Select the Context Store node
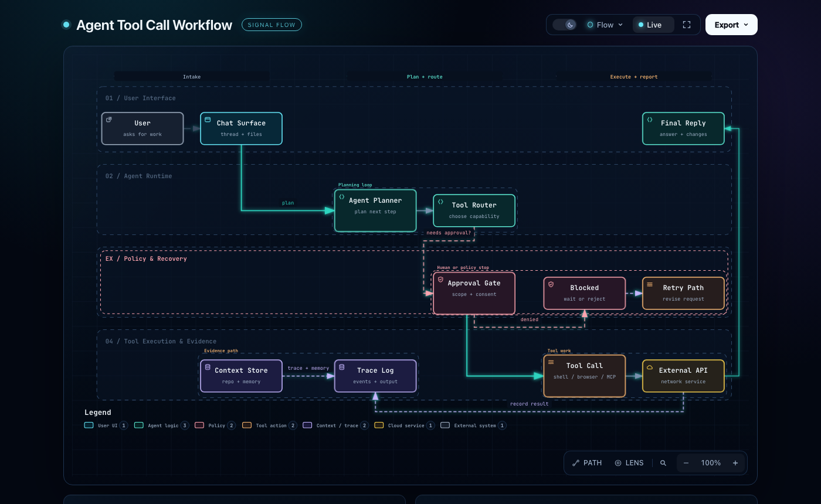Image resolution: width=821 pixels, height=504 pixels. (x=241, y=376)
